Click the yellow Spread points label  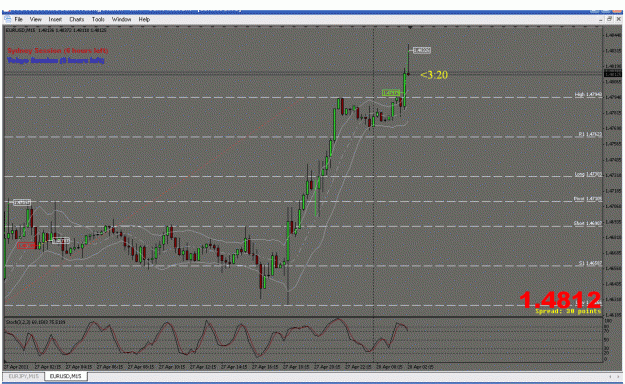tap(568, 311)
